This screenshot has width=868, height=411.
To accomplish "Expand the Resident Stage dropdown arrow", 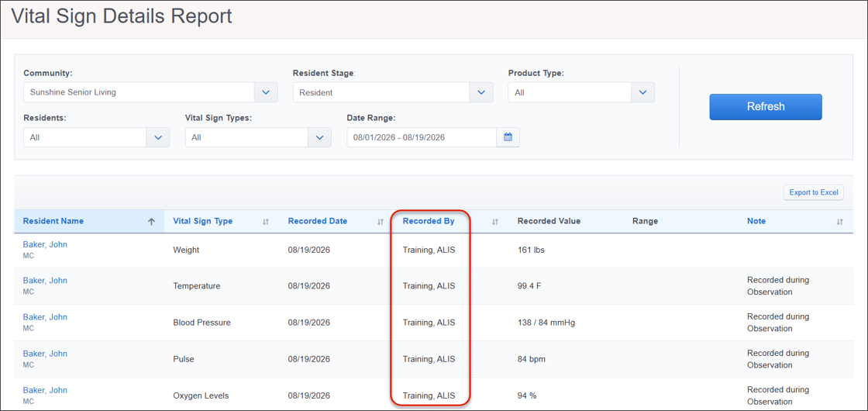I will 481,92.
